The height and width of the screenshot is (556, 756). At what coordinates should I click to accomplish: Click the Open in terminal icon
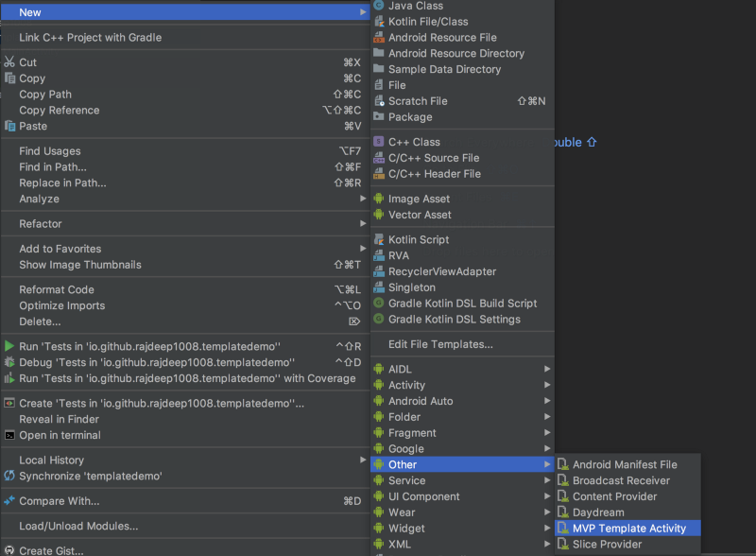click(9, 435)
